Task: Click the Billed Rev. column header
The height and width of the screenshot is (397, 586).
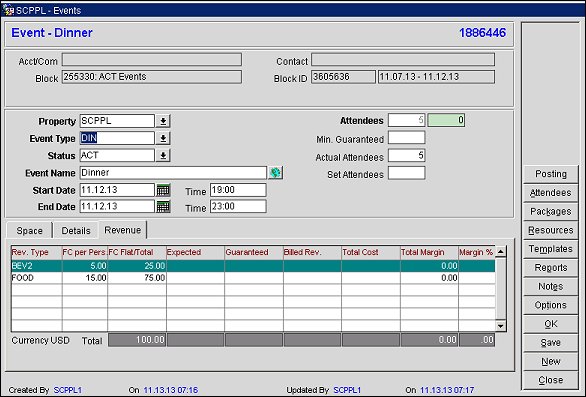Action: coord(312,252)
